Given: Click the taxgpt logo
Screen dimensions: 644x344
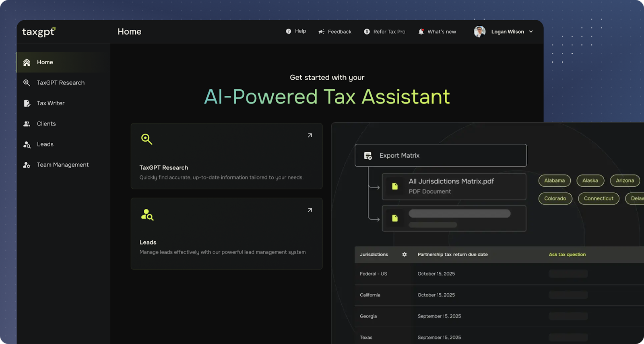Looking at the screenshot, I should click(39, 32).
